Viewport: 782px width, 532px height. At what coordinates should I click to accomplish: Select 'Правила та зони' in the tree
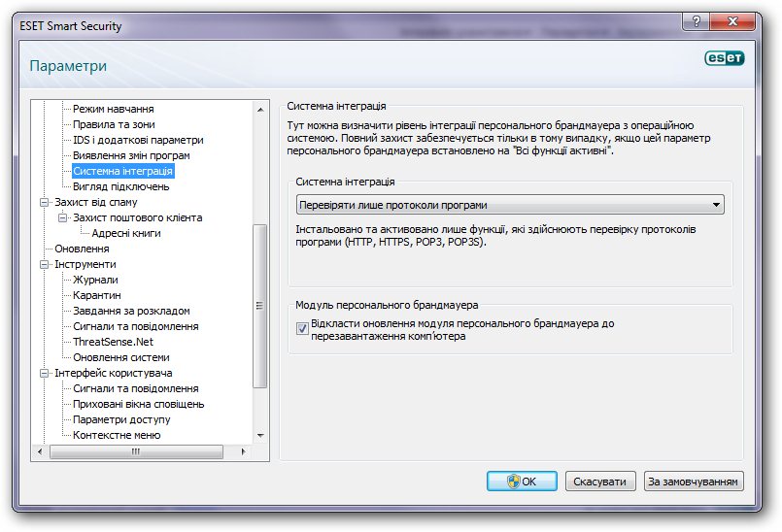(x=114, y=124)
